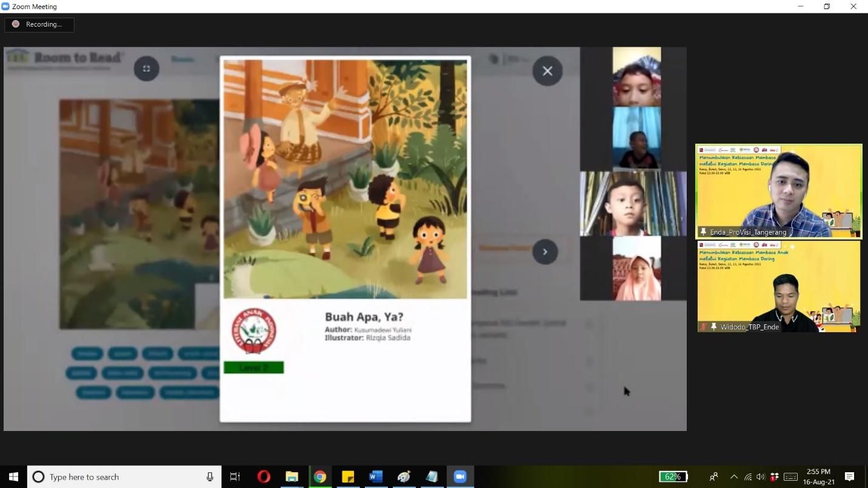This screenshot has width=868, height=488.
Task: Click the Enda_ProVisi_Tangerang name label
Action: point(748,232)
